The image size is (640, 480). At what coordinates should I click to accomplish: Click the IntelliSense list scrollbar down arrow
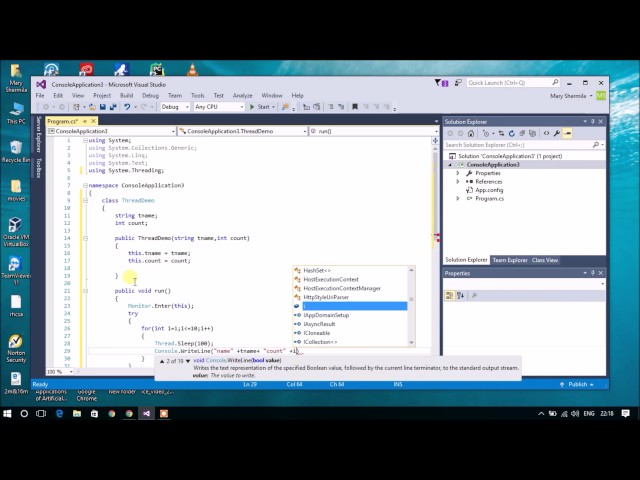pos(411,342)
